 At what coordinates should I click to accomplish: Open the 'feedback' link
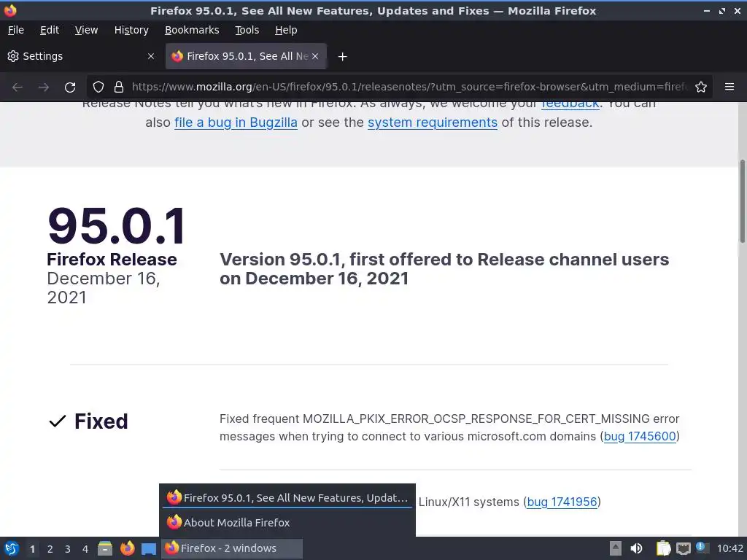pos(570,104)
